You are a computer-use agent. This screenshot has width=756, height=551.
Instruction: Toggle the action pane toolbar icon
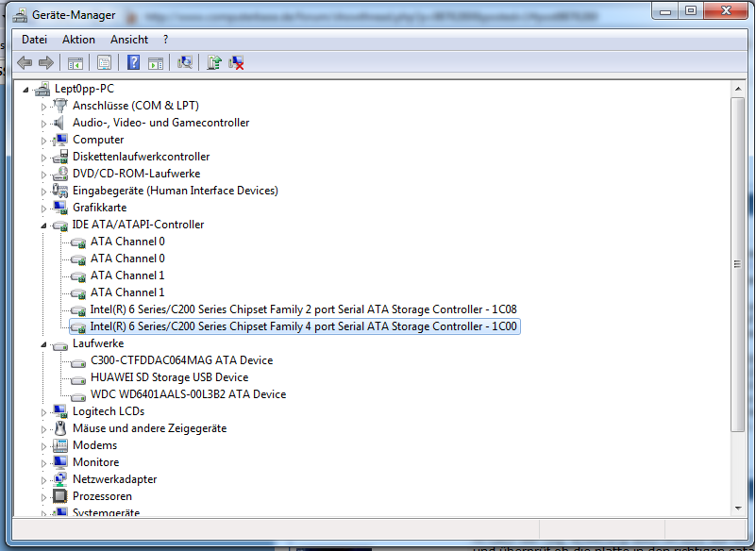(x=156, y=62)
